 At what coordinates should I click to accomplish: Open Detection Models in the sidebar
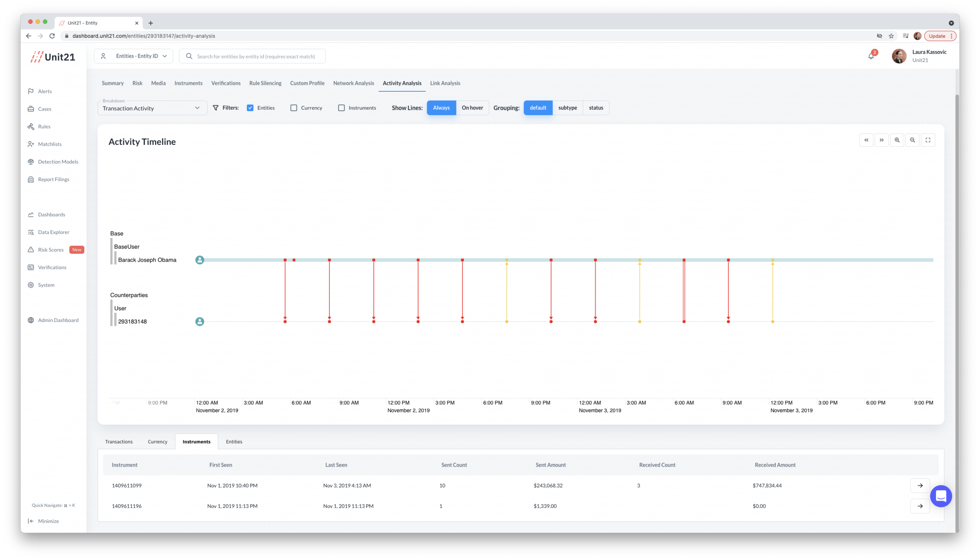pos(58,162)
